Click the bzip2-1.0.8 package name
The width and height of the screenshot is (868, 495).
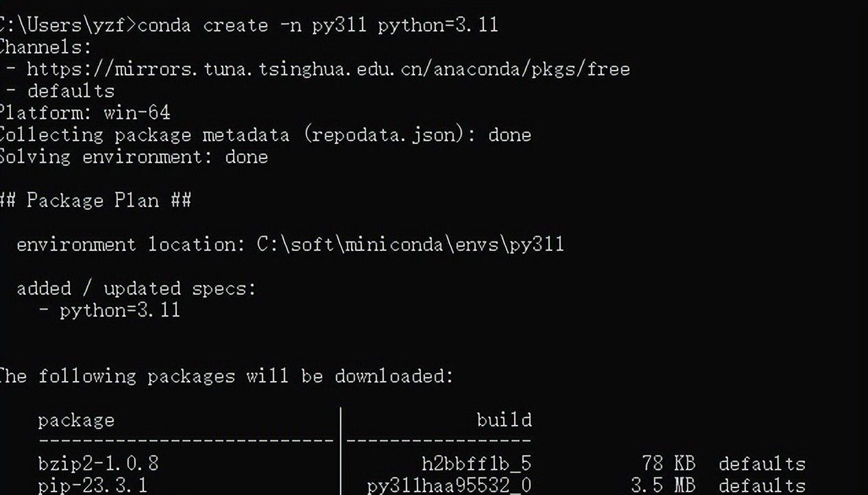pos(98,464)
